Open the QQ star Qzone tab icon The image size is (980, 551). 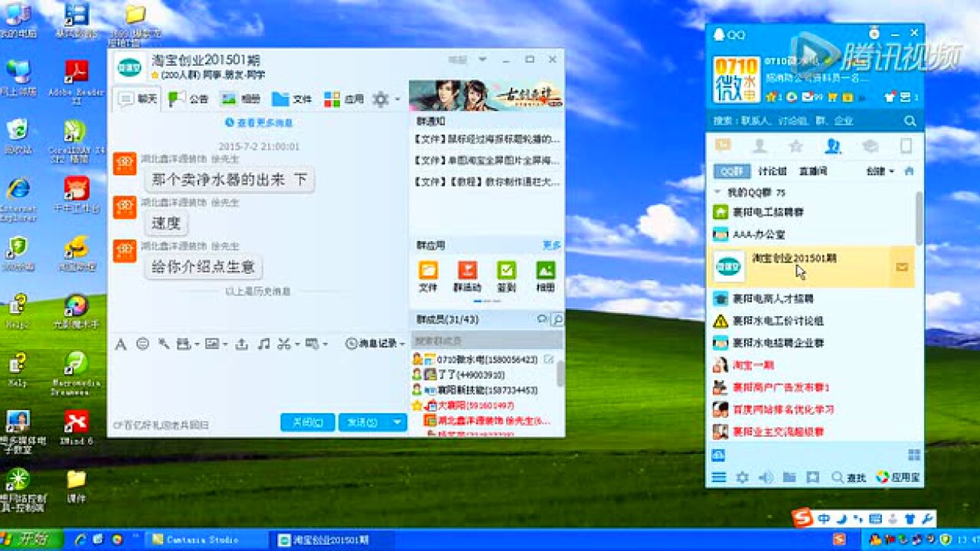pos(795,146)
